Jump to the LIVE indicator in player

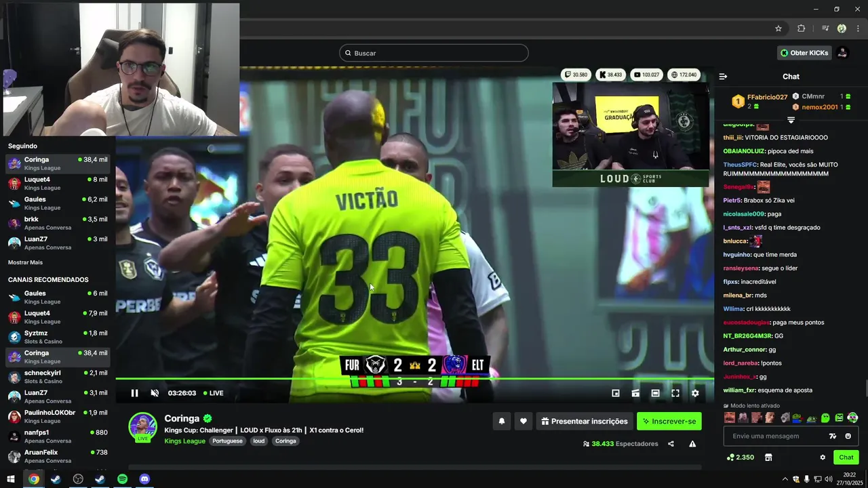point(213,393)
